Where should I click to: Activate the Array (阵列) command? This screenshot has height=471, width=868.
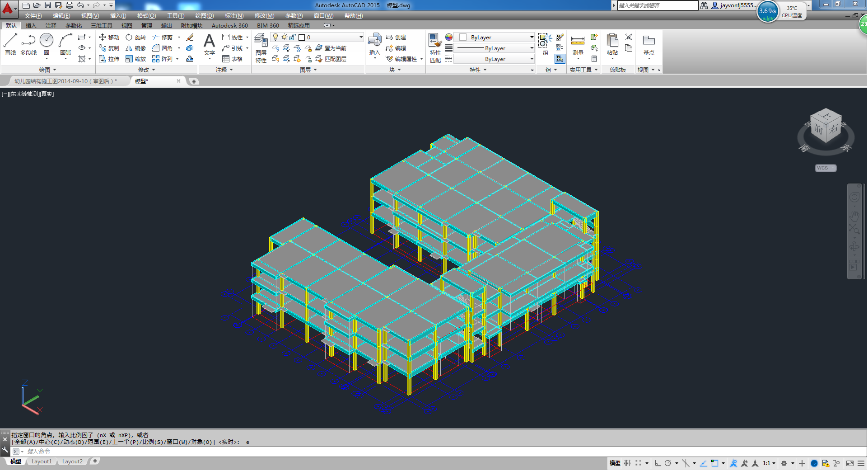coord(162,59)
